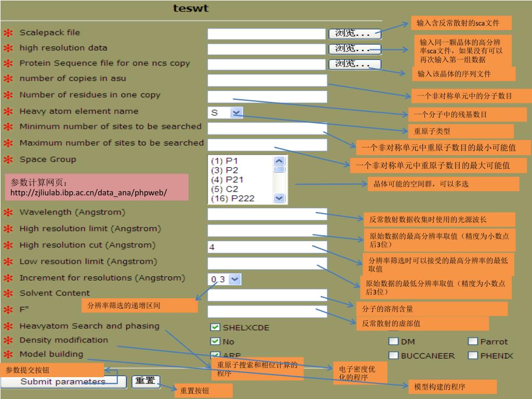Click the 重置 reset button
The image size is (532, 399).
[145, 381]
